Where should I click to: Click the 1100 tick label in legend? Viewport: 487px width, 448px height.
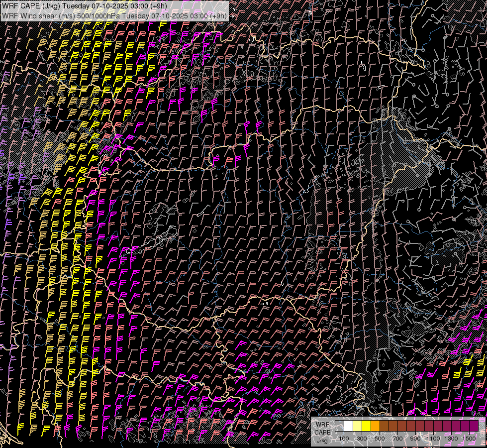pos(433,439)
